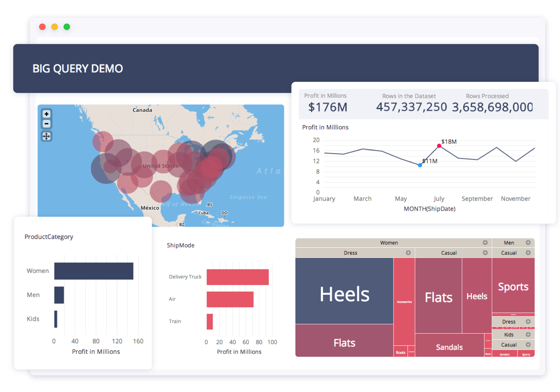Click the plus icon on the Kids header
The height and width of the screenshot is (392, 560).
pyautogui.click(x=528, y=334)
